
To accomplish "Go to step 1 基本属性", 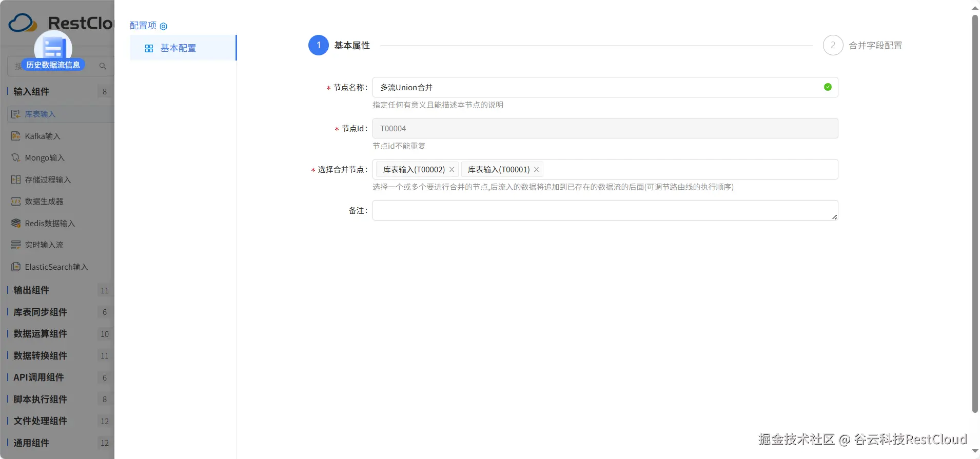I will click(339, 45).
